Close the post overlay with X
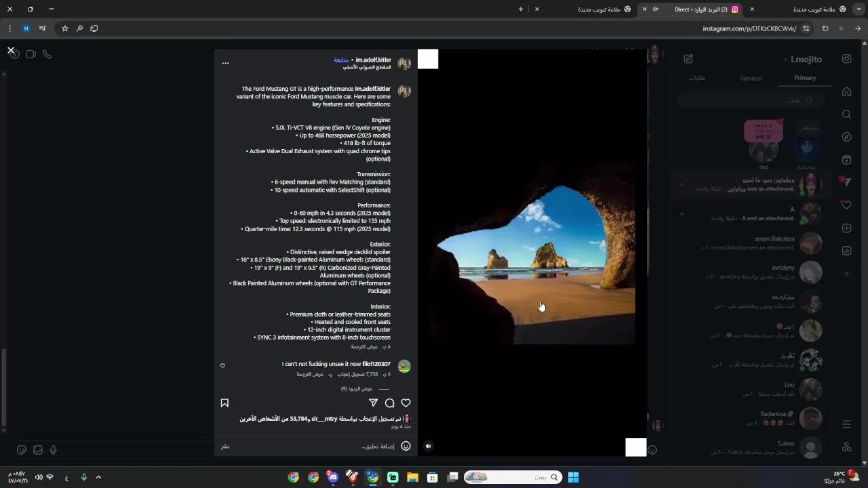868x488 pixels. [11, 50]
